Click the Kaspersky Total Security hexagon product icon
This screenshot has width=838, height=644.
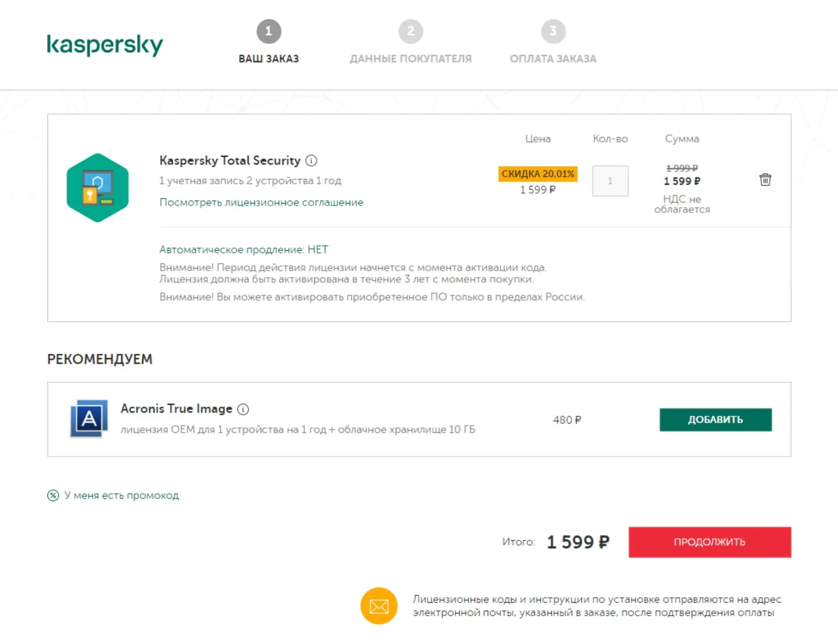point(97,188)
